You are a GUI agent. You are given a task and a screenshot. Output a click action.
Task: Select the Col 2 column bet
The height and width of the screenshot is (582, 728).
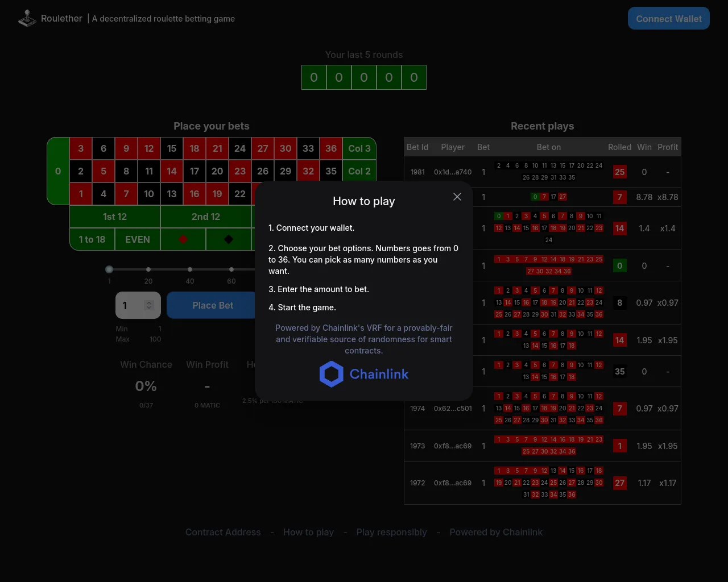pos(359,171)
